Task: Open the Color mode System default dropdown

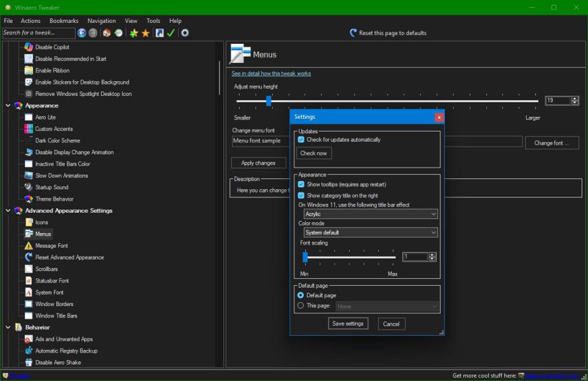Action: (x=370, y=232)
